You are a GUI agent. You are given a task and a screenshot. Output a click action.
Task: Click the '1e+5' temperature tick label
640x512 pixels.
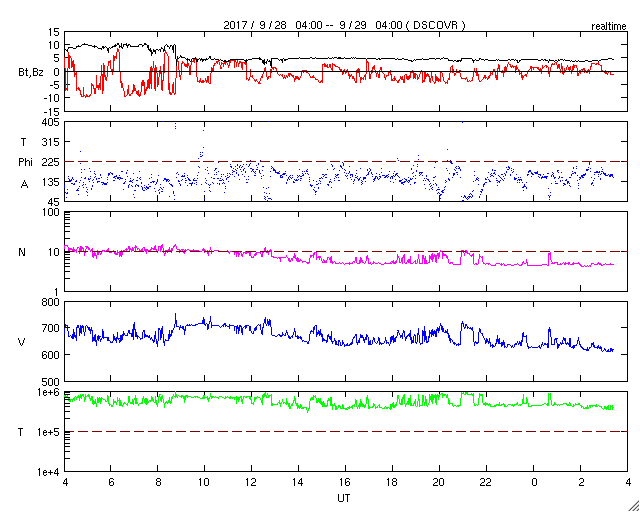(49, 432)
